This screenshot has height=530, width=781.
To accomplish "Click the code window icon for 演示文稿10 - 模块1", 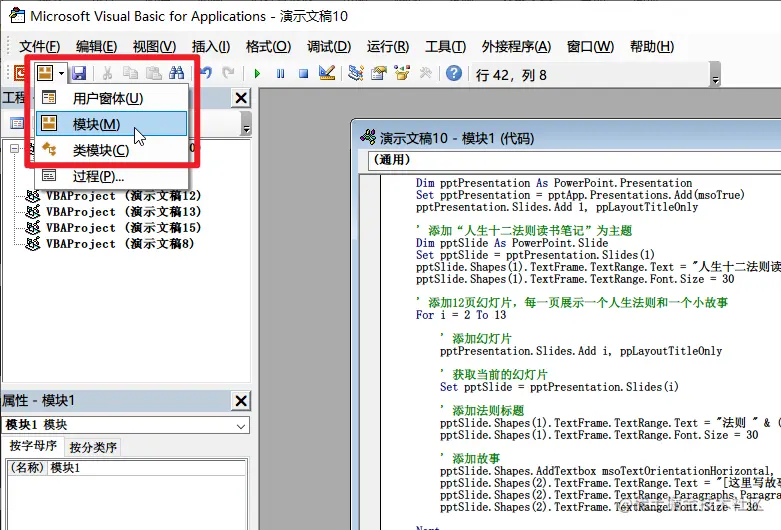I will tap(368, 137).
